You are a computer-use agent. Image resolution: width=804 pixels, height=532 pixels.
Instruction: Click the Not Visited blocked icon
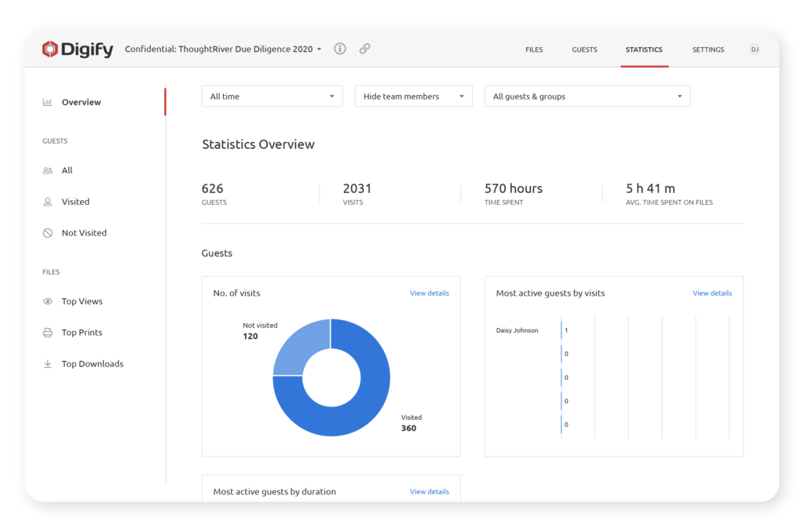(48, 233)
